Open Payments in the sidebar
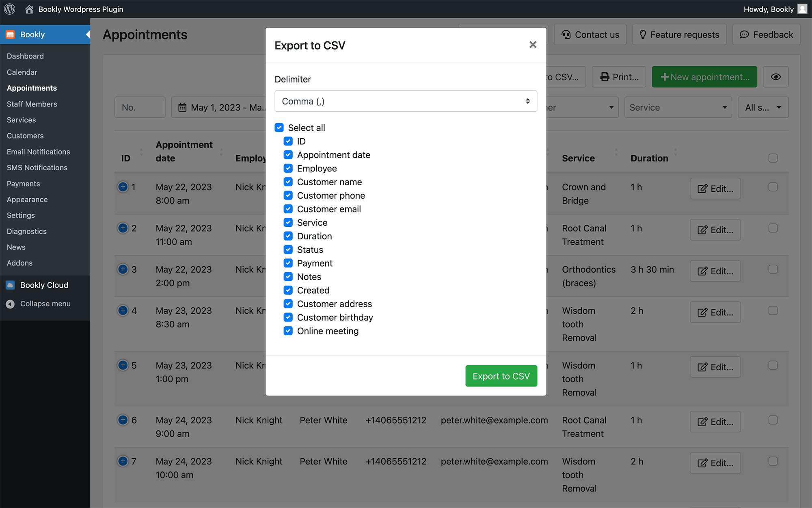 23,184
